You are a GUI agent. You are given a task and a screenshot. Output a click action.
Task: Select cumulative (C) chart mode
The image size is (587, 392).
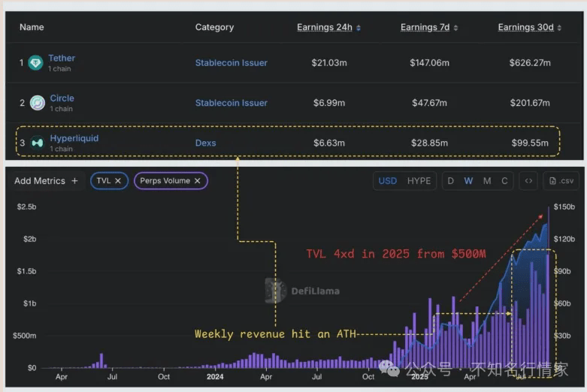[504, 181]
